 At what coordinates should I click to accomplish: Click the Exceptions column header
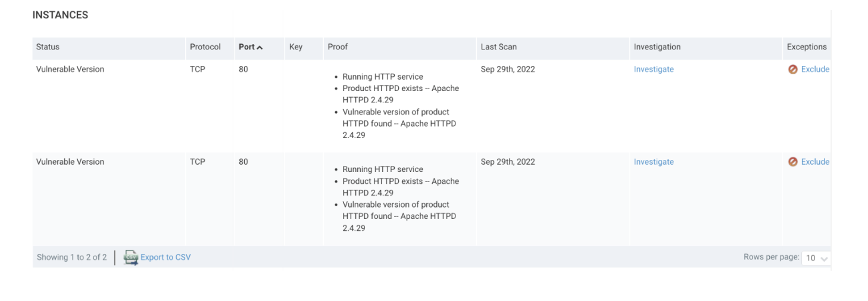[x=807, y=47]
